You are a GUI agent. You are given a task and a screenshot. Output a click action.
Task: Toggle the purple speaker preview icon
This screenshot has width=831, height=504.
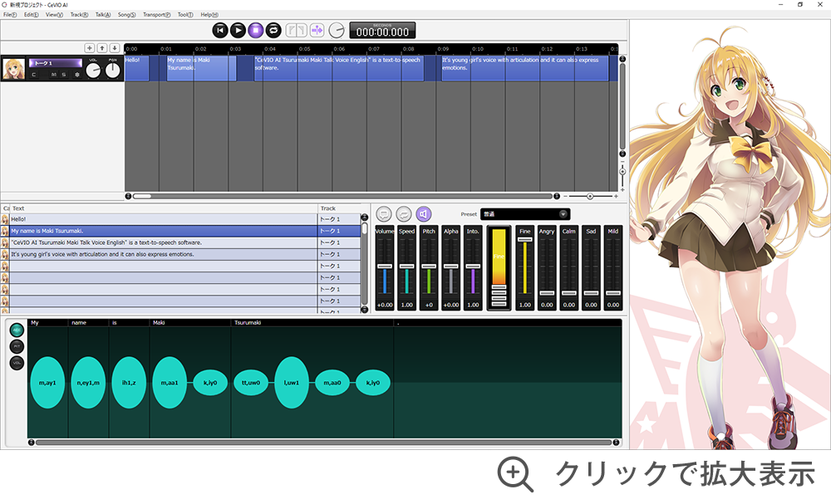424,214
